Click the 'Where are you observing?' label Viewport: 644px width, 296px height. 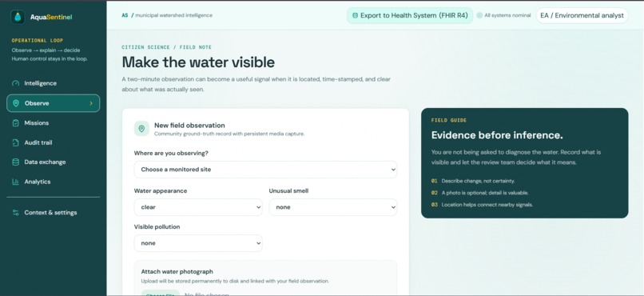[171, 154]
